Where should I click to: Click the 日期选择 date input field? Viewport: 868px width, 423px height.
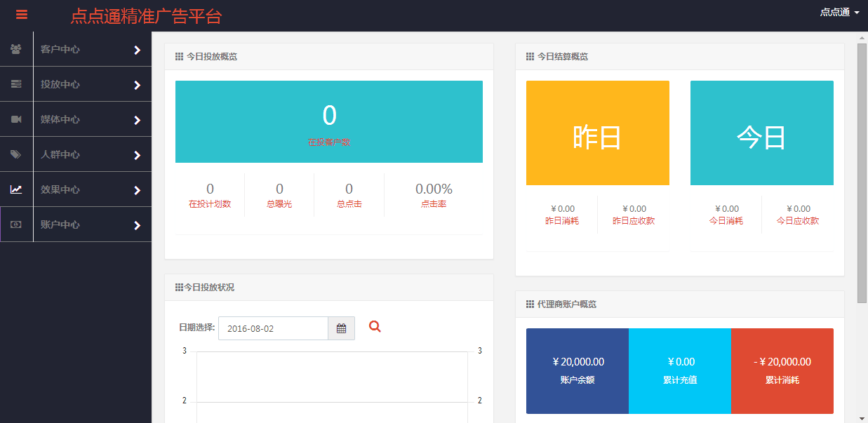pos(273,328)
